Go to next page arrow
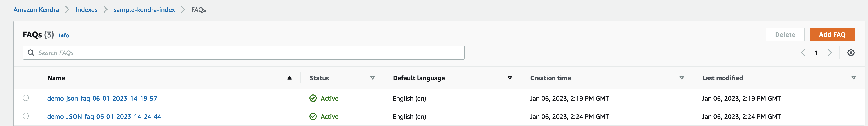This screenshot has width=868, height=126. tap(830, 53)
